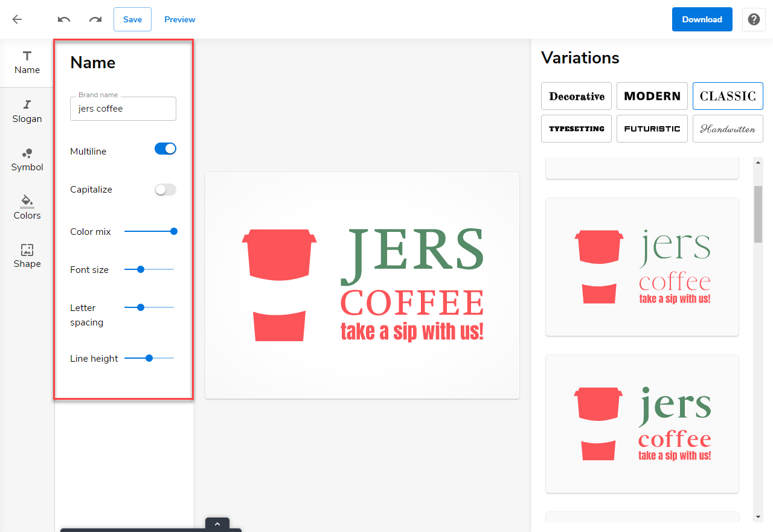Edit the Brand name field
Screen dimensions: 773x532
pyautogui.click(x=123, y=109)
